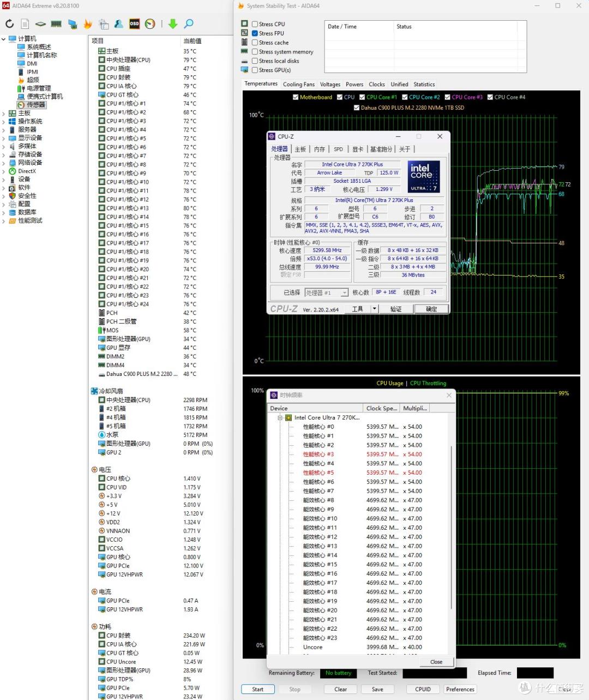Click the Start button in stability test
Image resolution: width=589 pixels, height=700 pixels.
[258, 689]
